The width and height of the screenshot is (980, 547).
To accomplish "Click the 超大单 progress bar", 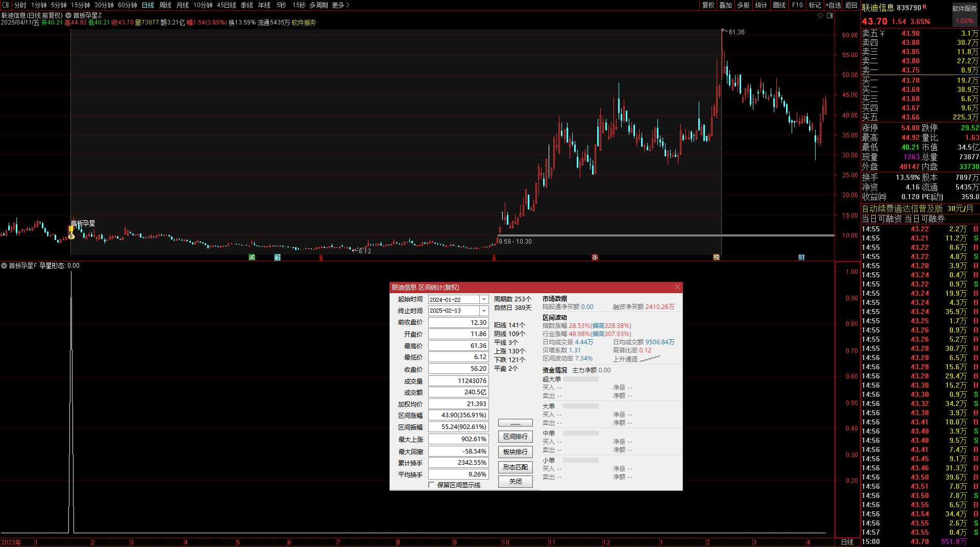I will coord(581,379).
